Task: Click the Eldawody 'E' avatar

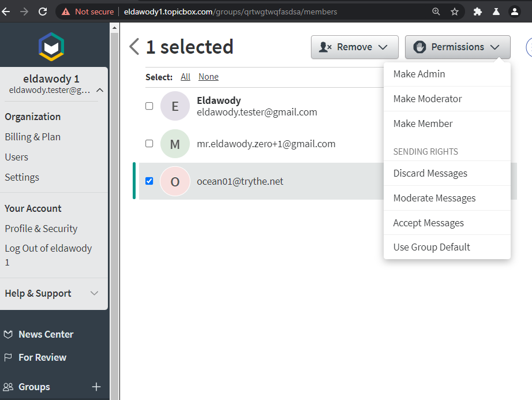Action: tap(175, 106)
